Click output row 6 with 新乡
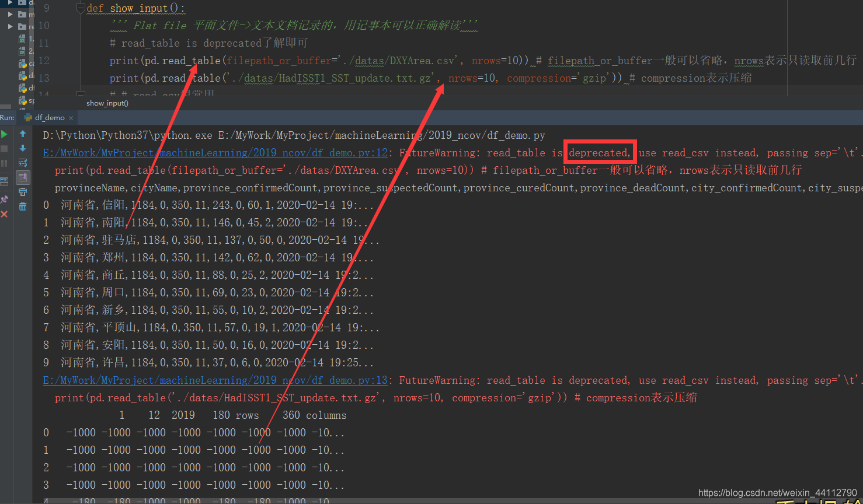The image size is (863, 504). point(208,310)
